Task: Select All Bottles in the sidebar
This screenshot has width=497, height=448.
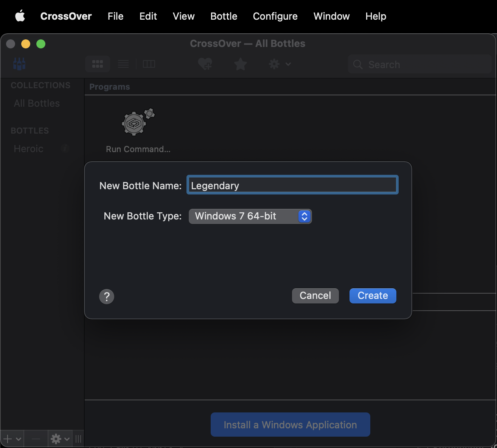Action: [x=37, y=103]
